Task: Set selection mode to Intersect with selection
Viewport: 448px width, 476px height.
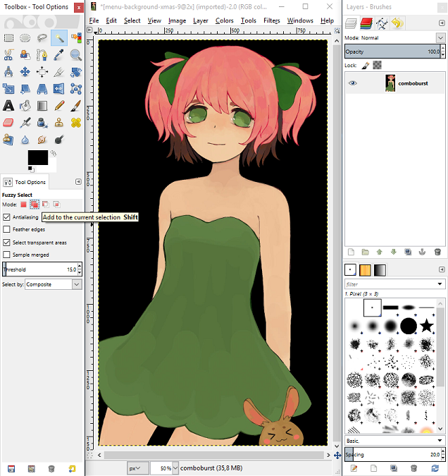Action: pyautogui.click(x=56, y=205)
